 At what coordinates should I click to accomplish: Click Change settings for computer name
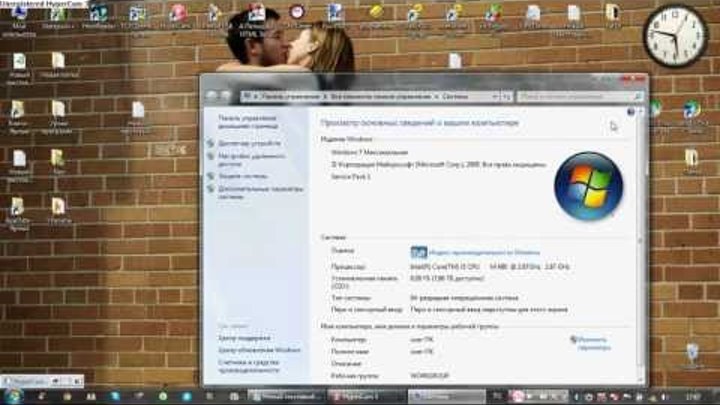[x=593, y=343]
